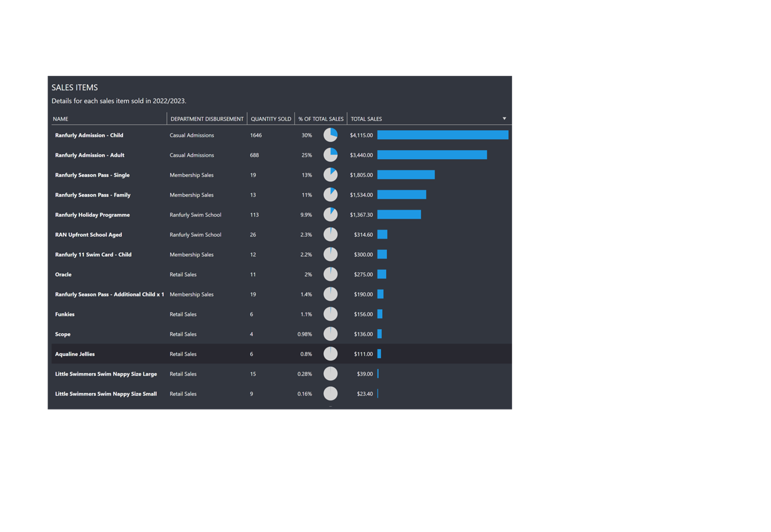This screenshot has height=532, width=771.
Task: Click pie chart icon for Ranfurly Admission - Adult
Action: pos(331,155)
